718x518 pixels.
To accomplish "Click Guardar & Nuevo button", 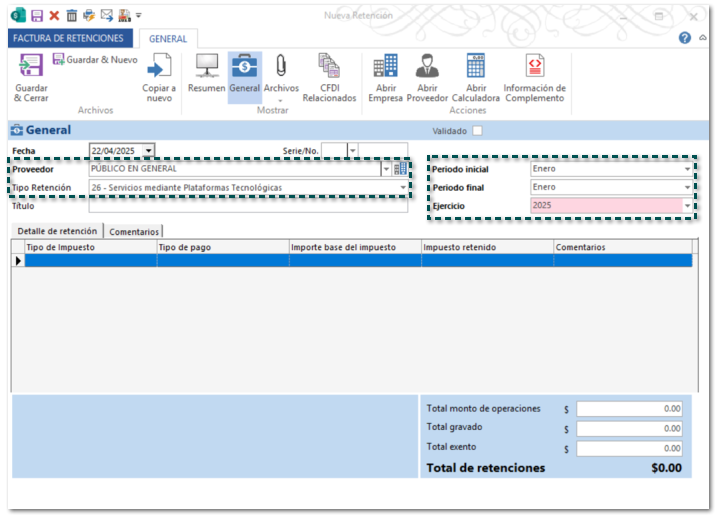I will 95,60.
